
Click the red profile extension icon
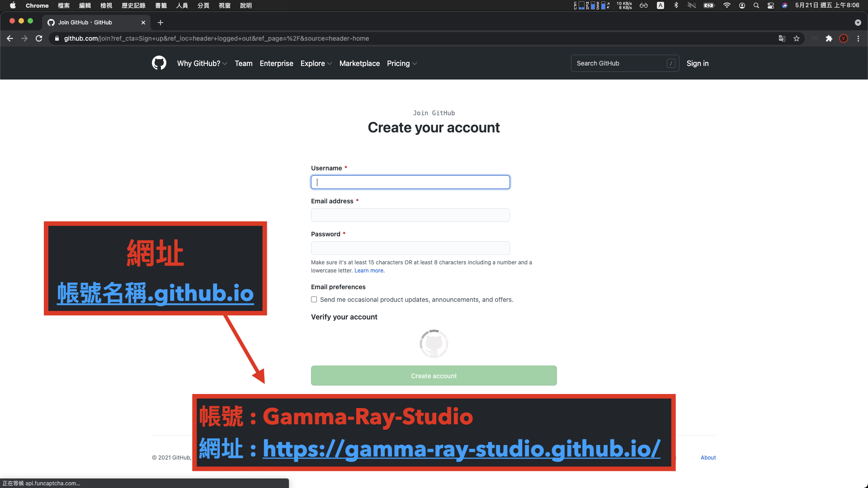(x=844, y=38)
